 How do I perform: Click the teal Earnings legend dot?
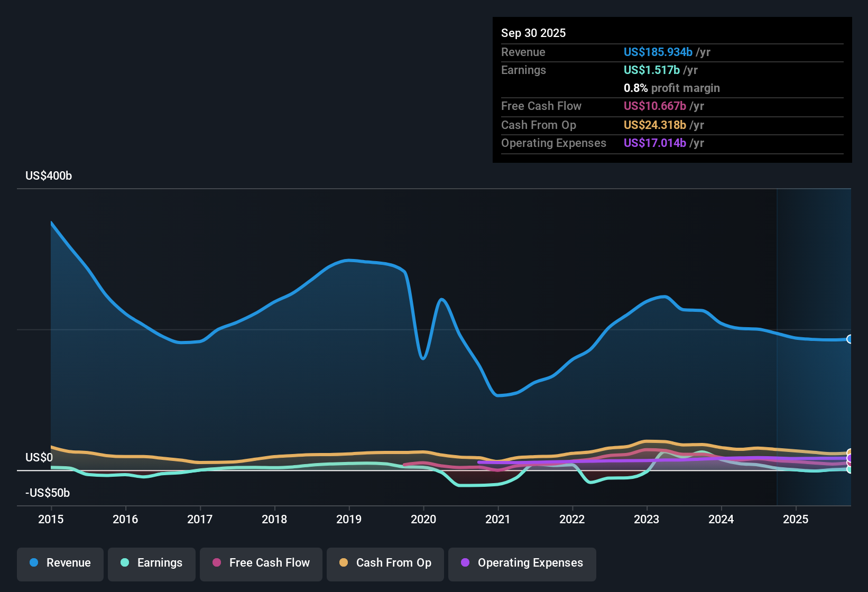coord(124,563)
